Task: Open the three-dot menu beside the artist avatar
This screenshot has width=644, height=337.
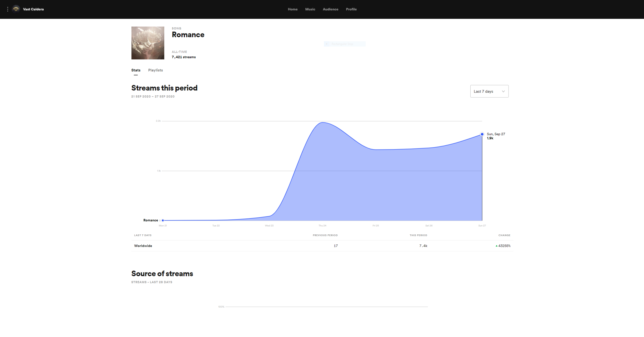Action: click(8, 9)
